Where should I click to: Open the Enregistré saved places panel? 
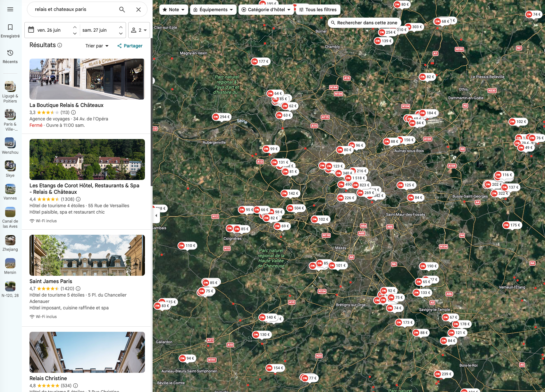pos(10,31)
